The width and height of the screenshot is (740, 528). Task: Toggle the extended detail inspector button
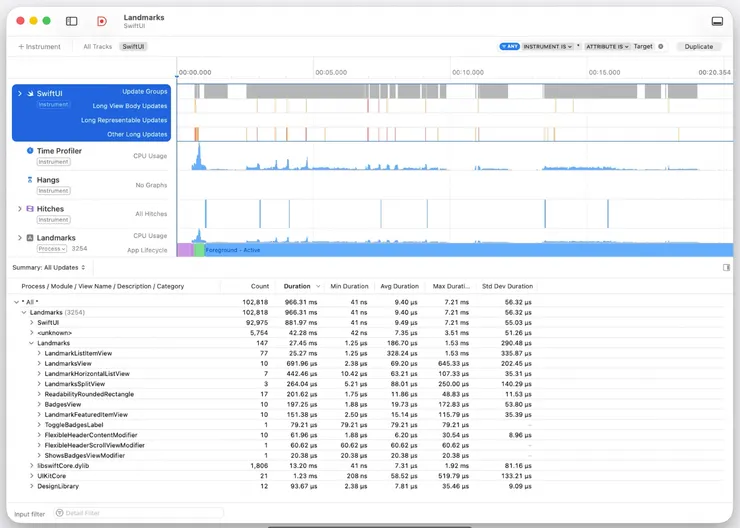727,267
